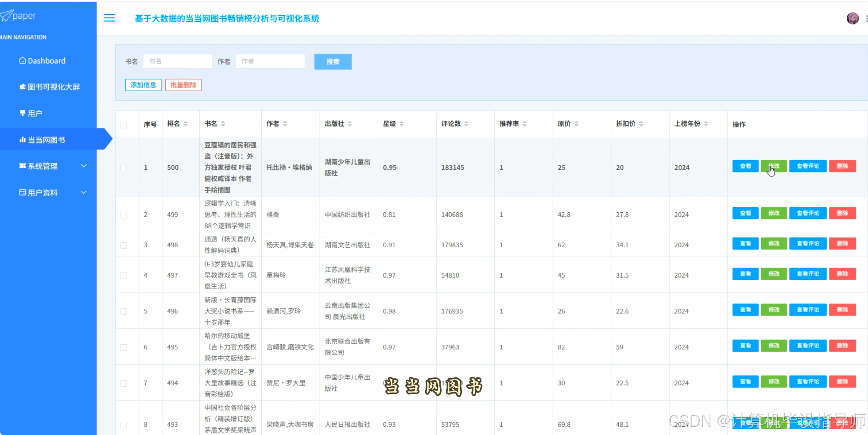The image size is (868, 435).
Task: Click the blue 搜索 search button
Action: tap(332, 61)
